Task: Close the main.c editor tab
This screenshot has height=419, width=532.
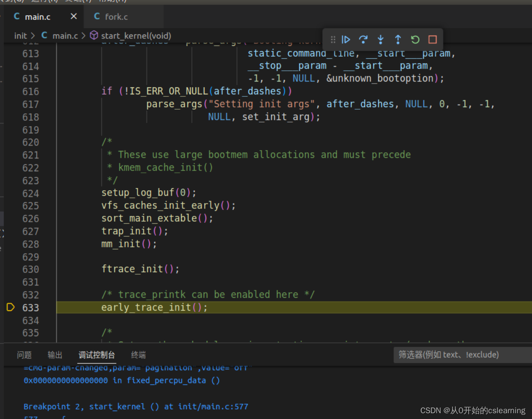Action: coord(74,17)
